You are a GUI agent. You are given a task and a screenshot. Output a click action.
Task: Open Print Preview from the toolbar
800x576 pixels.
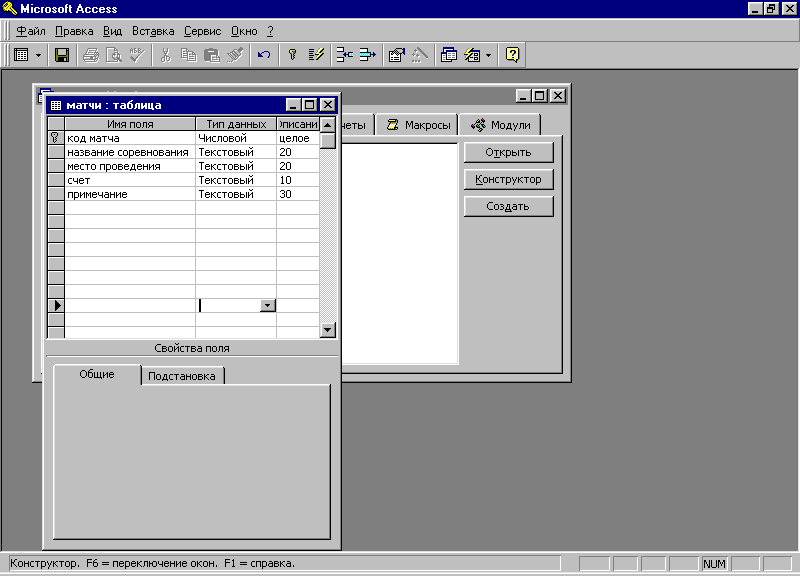(x=113, y=55)
